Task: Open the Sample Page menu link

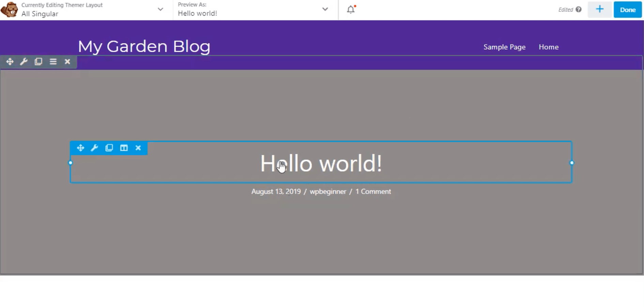Action: click(x=504, y=47)
